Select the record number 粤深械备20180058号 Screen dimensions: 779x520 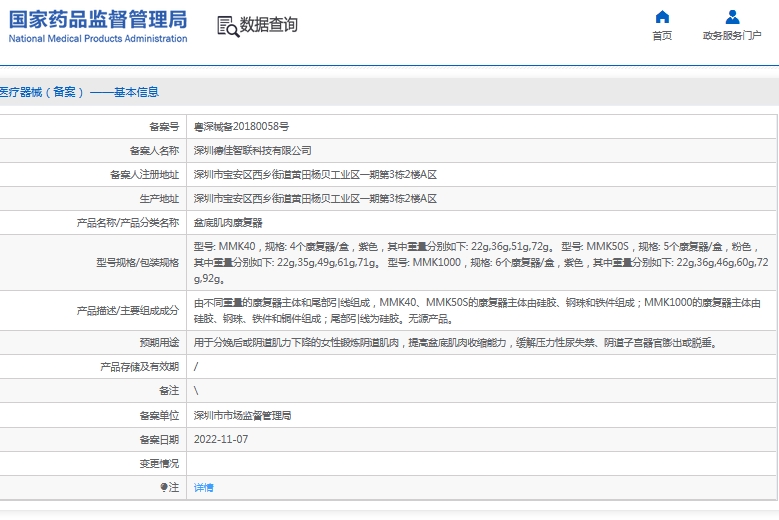(x=241, y=127)
